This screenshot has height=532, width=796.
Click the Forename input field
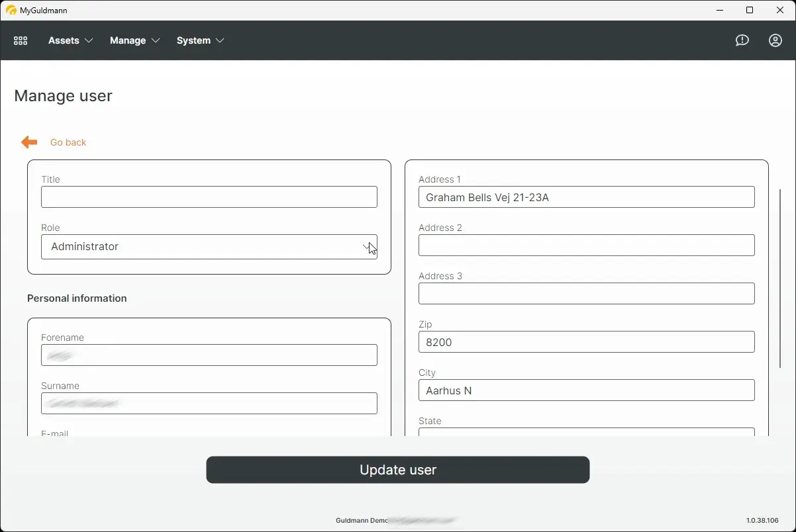209,355
